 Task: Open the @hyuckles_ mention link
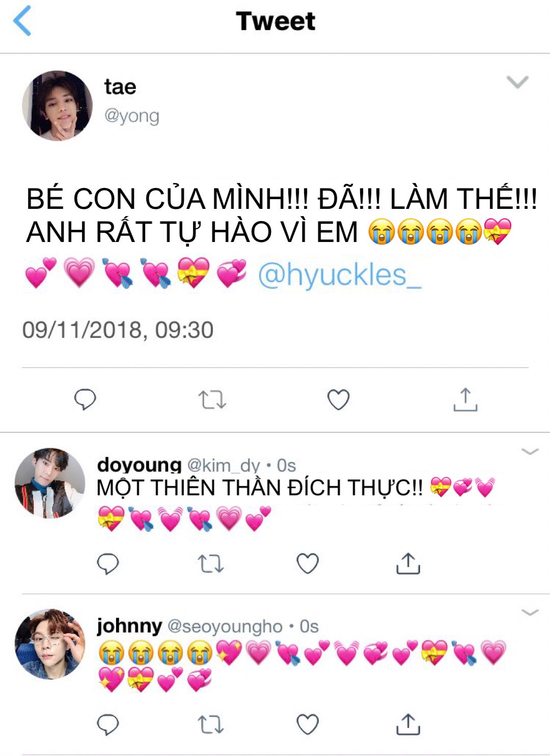pos(340,275)
